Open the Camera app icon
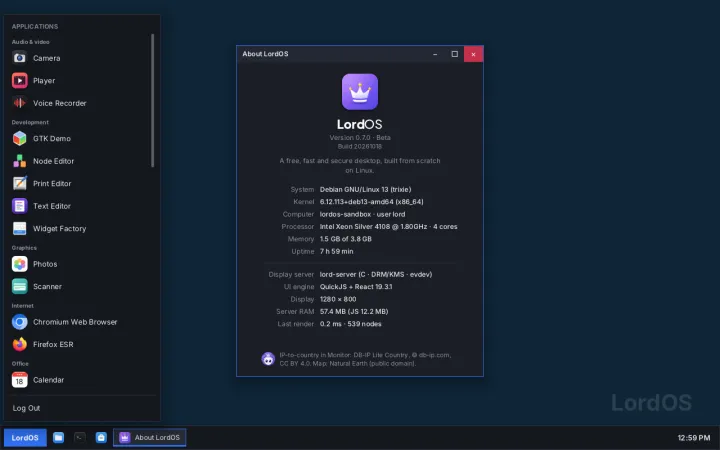The image size is (720, 450). pyautogui.click(x=19, y=58)
